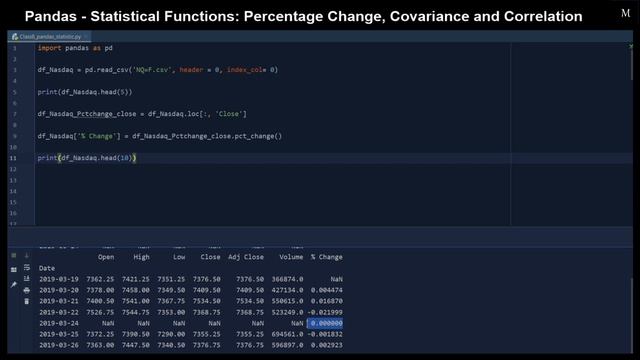The height and width of the screenshot is (360, 640).
Task: Click the inspection indicator at editor top-right
Action: [x=631, y=47]
